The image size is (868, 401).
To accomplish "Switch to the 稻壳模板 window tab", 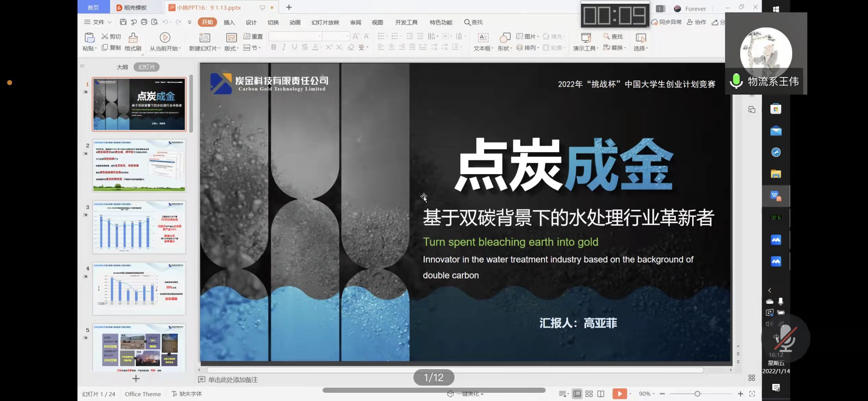I will click(135, 7).
